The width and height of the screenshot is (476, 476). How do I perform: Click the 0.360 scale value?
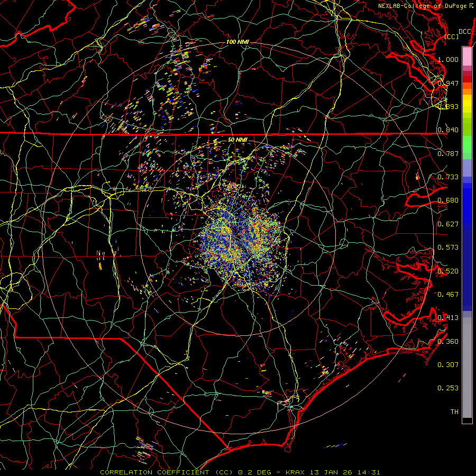coord(448,342)
